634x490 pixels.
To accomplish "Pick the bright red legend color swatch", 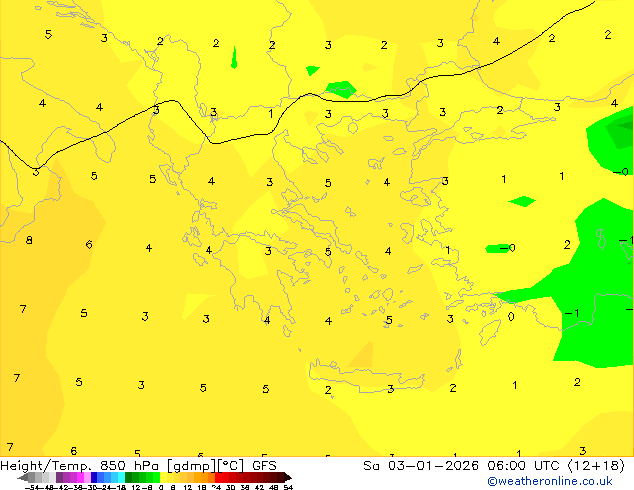I will click(218, 477).
